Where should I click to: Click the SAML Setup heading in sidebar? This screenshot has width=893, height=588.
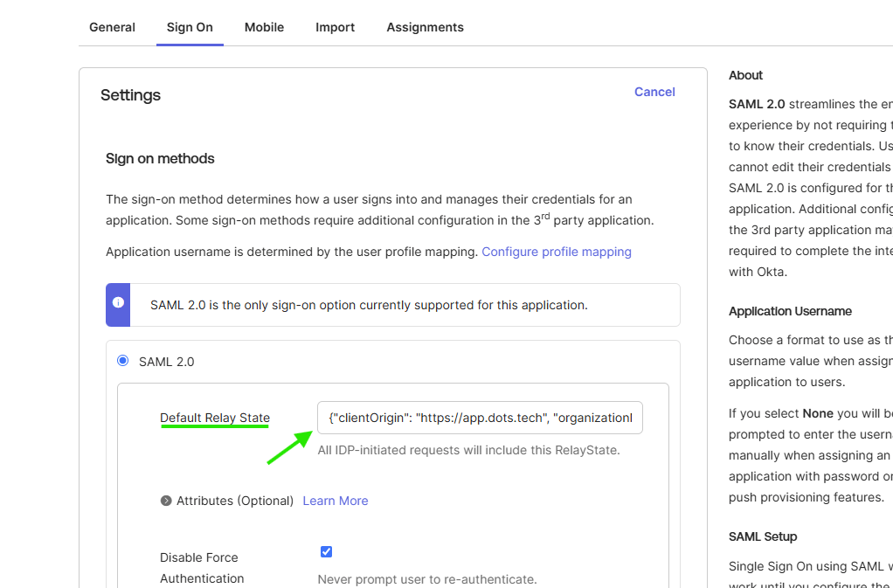pos(763,536)
